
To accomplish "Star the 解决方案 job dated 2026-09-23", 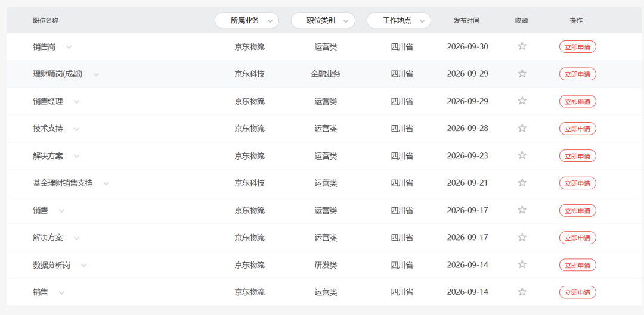I will click(x=522, y=155).
